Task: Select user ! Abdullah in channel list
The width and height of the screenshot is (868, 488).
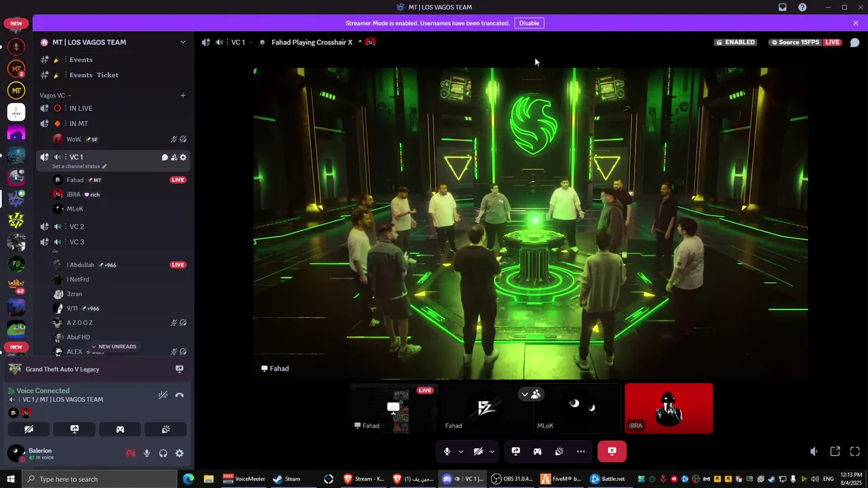Action: click(119, 265)
